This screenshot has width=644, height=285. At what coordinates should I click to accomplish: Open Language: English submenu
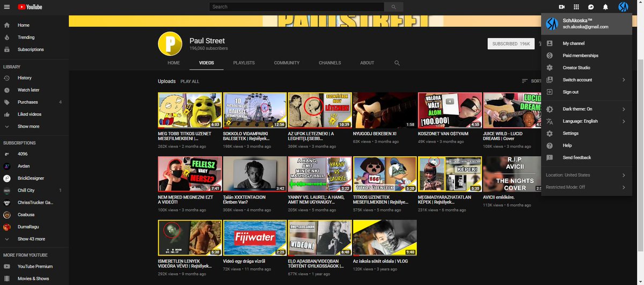pyautogui.click(x=587, y=121)
